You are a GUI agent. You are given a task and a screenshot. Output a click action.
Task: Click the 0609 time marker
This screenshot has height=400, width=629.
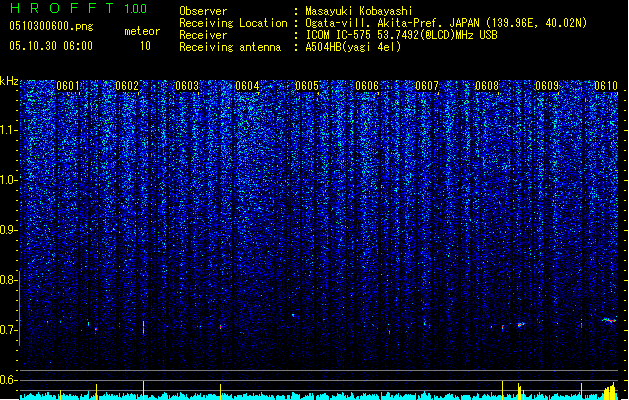click(547, 86)
